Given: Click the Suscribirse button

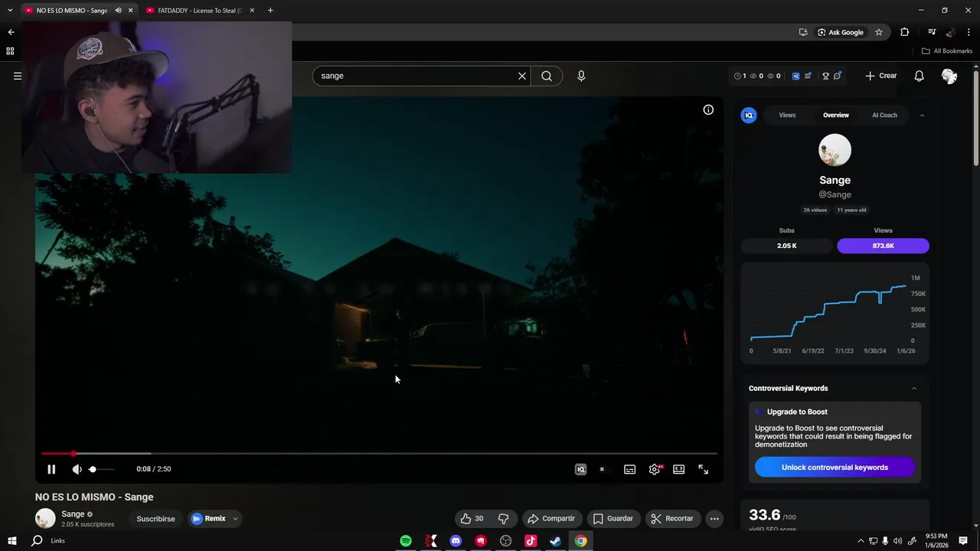Looking at the screenshot, I should pos(155,519).
